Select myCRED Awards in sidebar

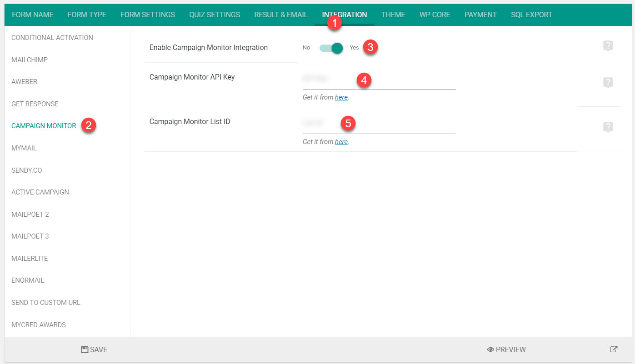tap(39, 325)
